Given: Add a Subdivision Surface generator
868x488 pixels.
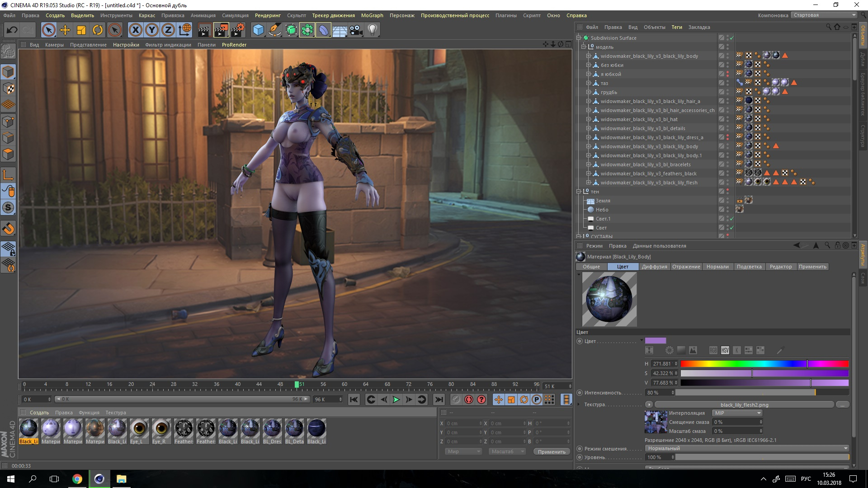Looking at the screenshot, I should [x=291, y=30].
